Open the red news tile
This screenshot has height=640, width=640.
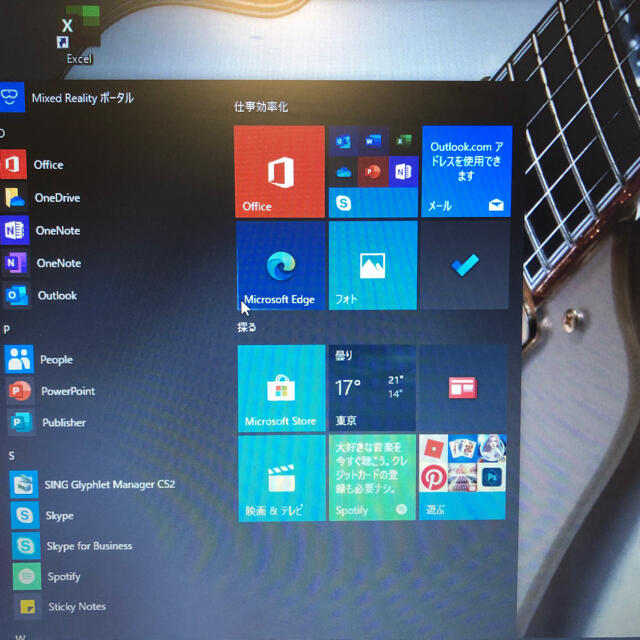click(463, 388)
